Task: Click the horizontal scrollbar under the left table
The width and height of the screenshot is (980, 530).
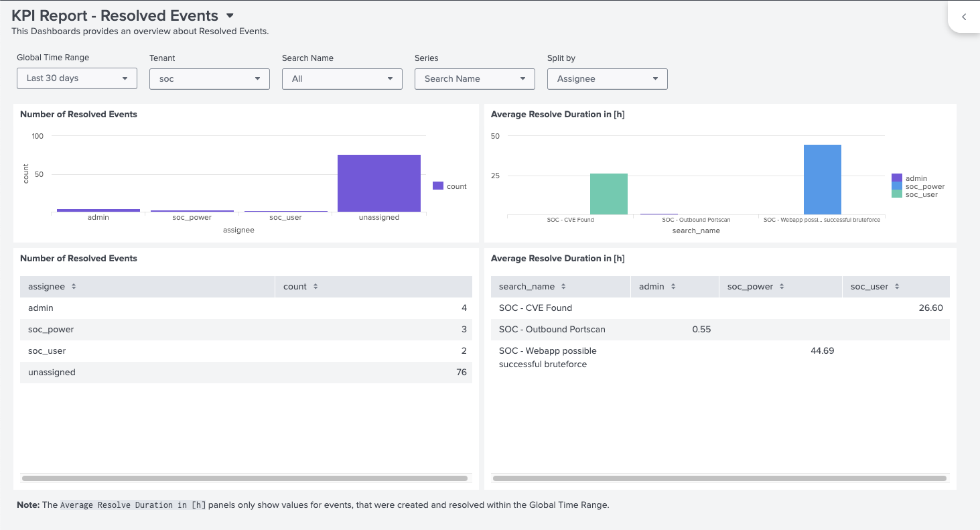Action: [x=244, y=478]
